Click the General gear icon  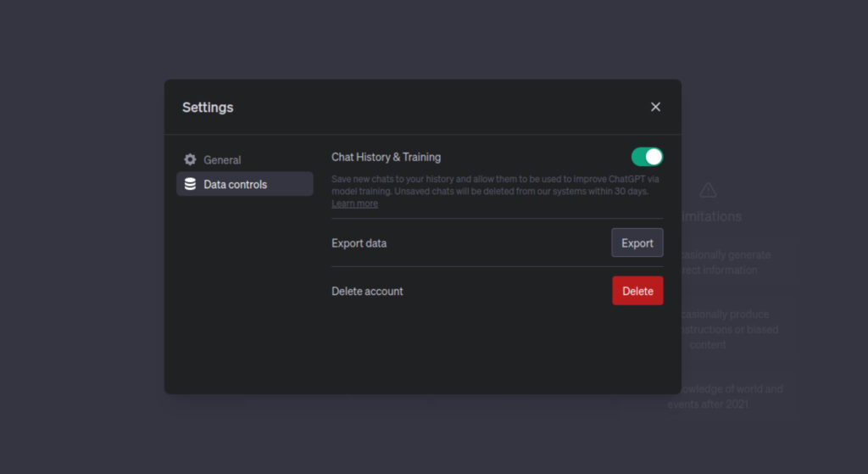click(190, 159)
